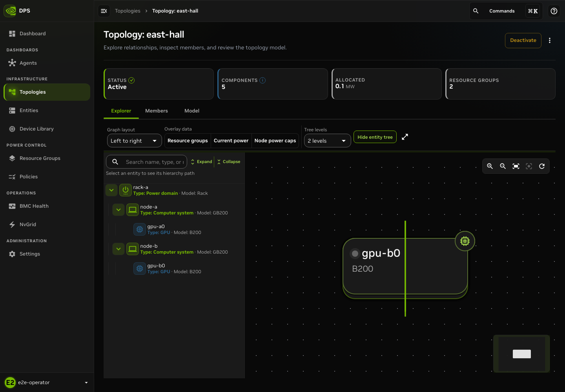Click the search magnifier icon in Commands bar

[x=476, y=11]
